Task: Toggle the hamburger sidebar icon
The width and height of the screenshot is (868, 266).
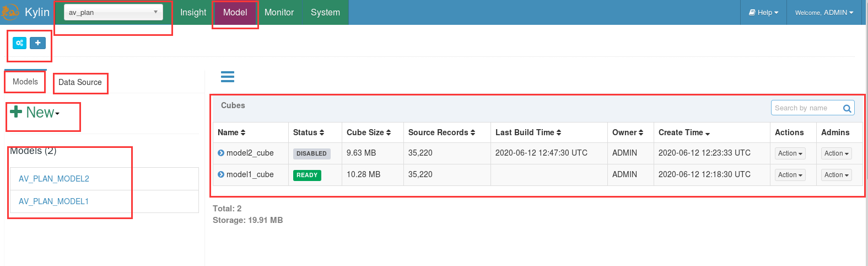Action: point(228,77)
